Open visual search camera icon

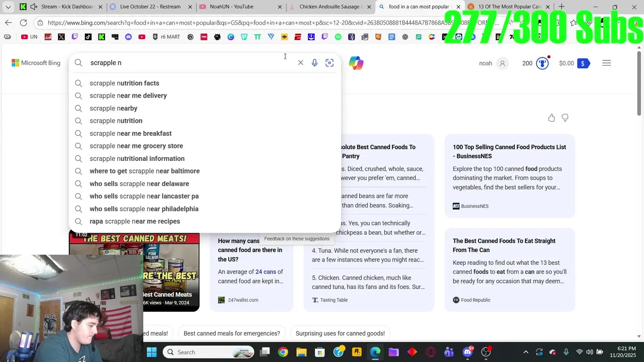point(330,63)
